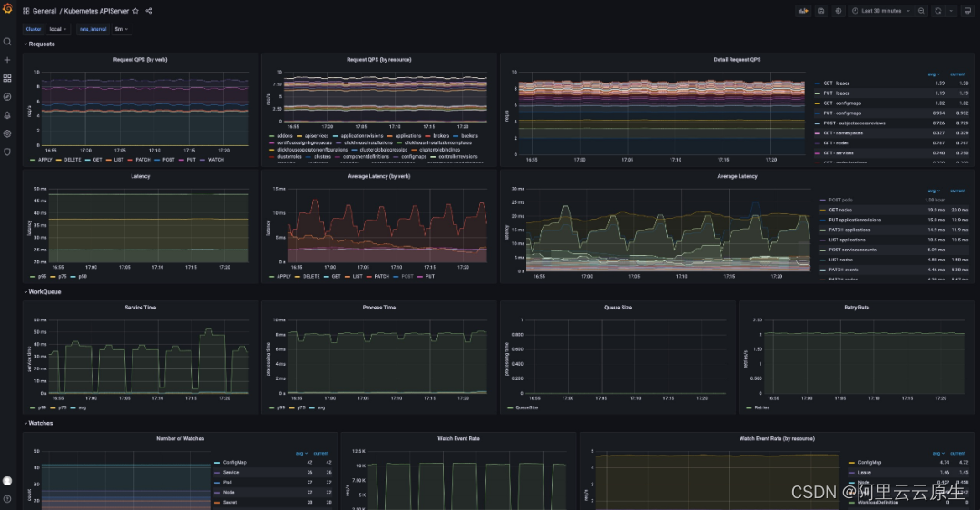Image resolution: width=980 pixels, height=510 pixels.
Task: Open the Server Admin shield icon
Action: click(7, 152)
